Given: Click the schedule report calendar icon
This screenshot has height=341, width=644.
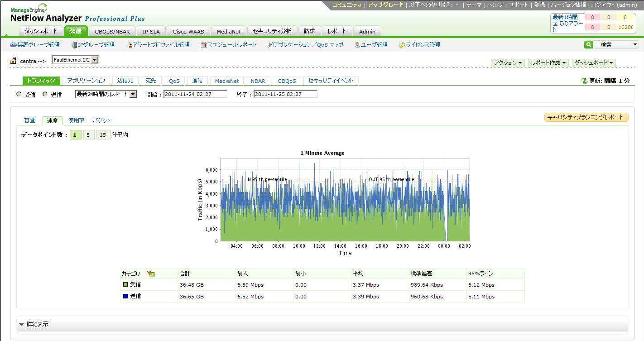Looking at the screenshot, I should pyautogui.click(x=204, y=45).
